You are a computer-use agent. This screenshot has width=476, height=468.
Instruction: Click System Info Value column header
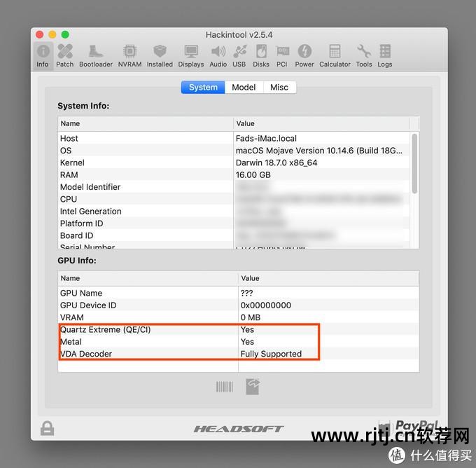click(x=321, y=124)
